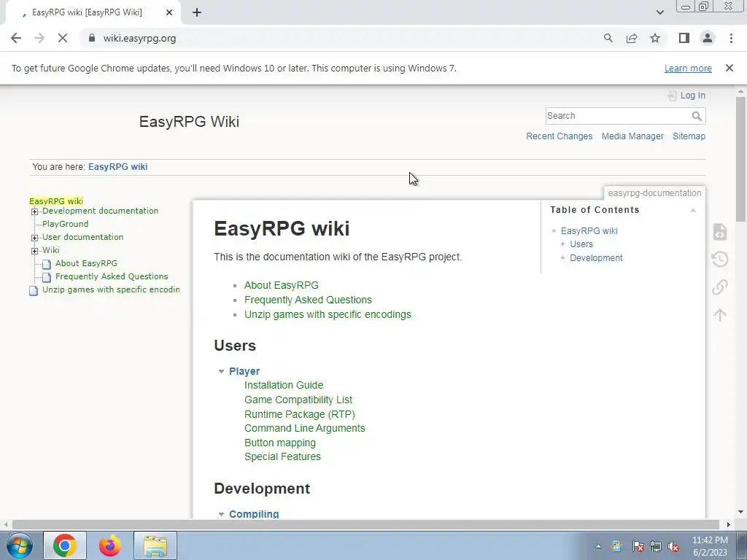Jump to Users in Table of Contents
This screenshot has width=747, height=560.
click(581, 244)
